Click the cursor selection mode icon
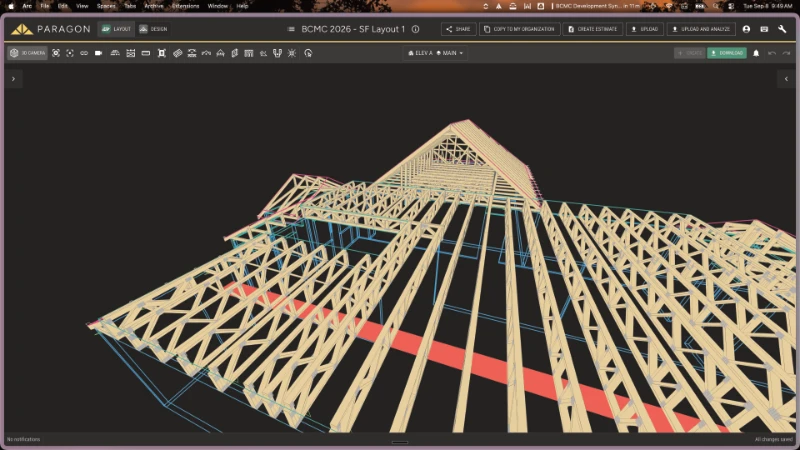The height and width of the screenshot is (450, 800). click(308, 53)
